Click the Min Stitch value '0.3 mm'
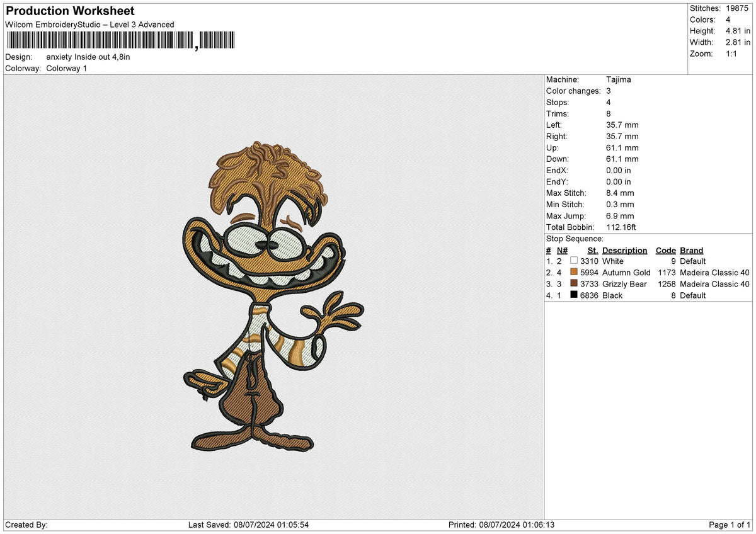The height and width of the screenshot is (534, 756). [620, 204]
